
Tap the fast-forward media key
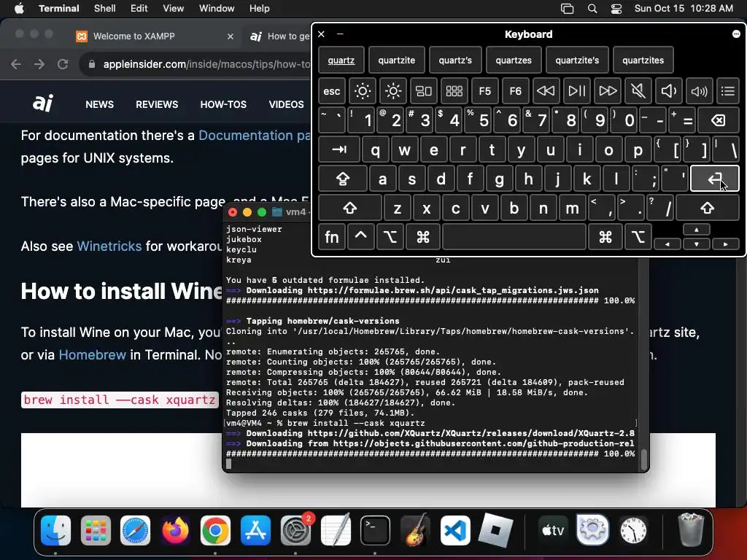click(x=608, y=91)
